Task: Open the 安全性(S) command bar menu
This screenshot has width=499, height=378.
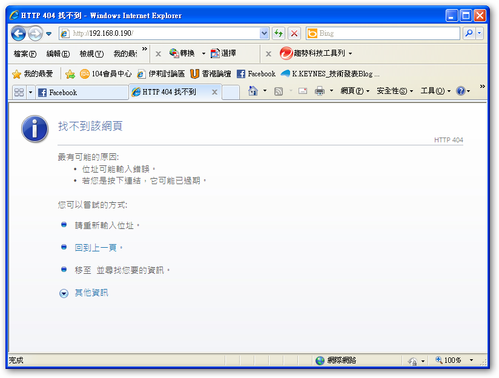Action: 395,91
